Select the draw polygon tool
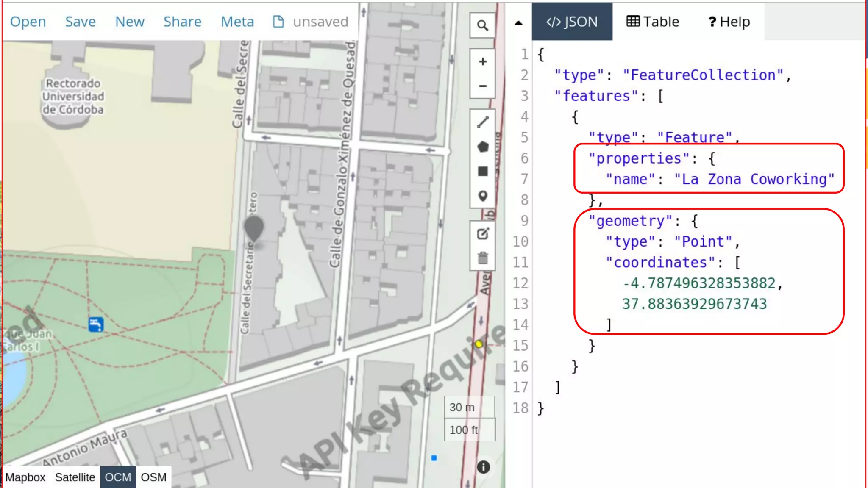 pos(482,147)
